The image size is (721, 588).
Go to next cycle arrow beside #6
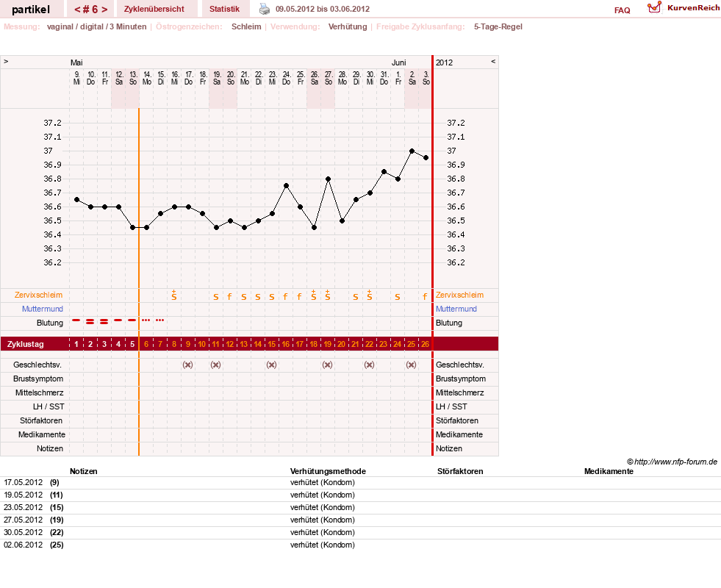(x=105, y=10)
